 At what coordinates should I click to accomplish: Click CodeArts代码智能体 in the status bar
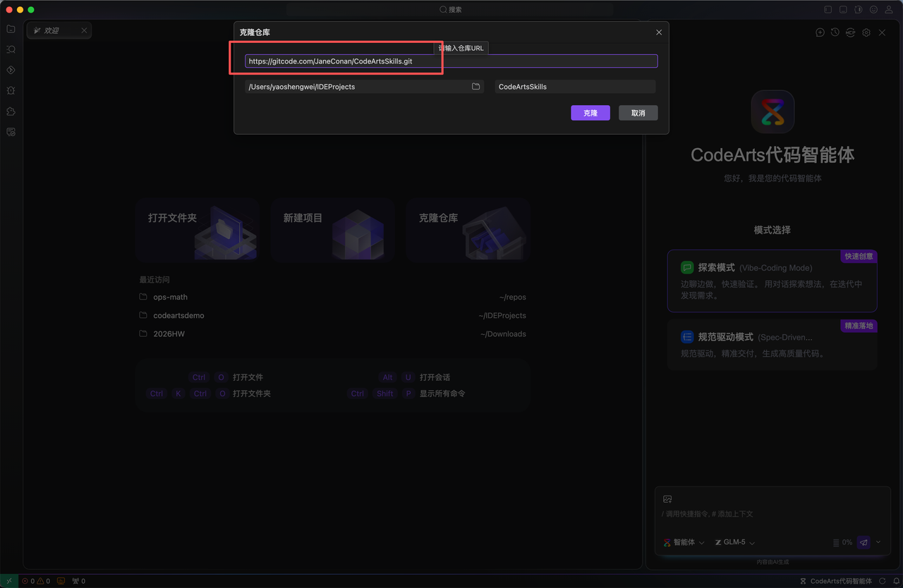[x=836, y=582]
